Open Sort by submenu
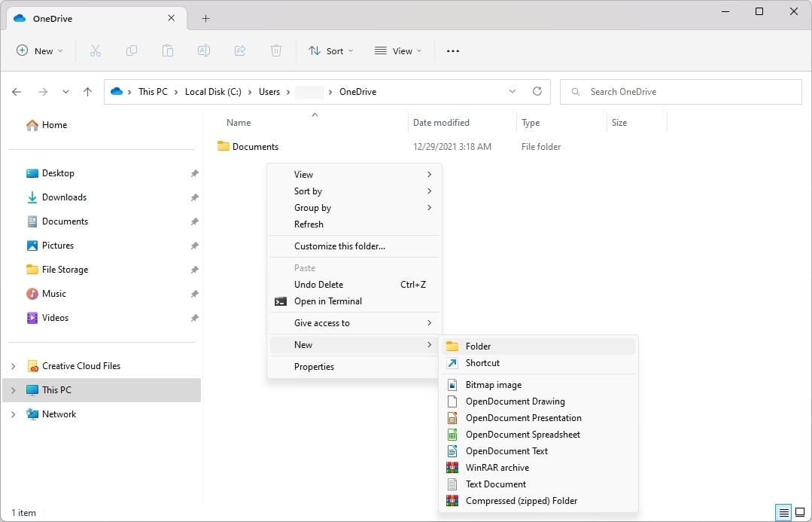The width and height of the screenshot is (812, 522). point(354,191)
